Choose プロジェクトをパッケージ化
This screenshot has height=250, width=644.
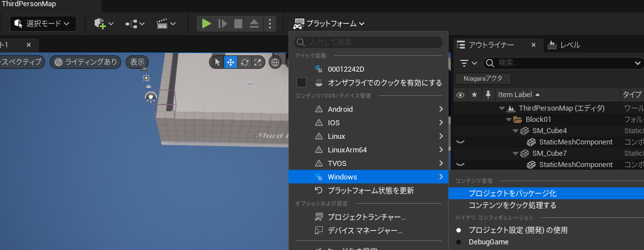547,193
